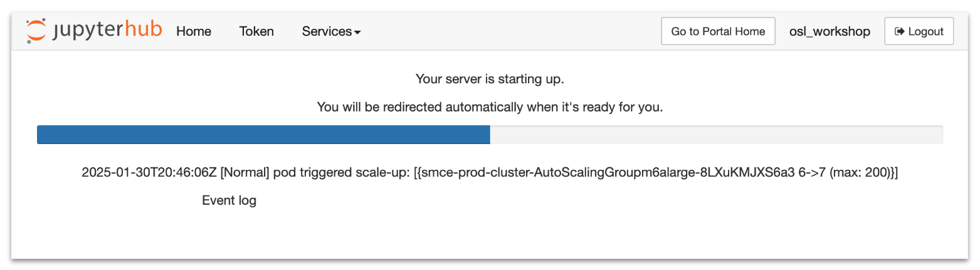Viewport: 980px width, 270px height.
Task: Click the caret arrow beside Services
Action: pyautogui.click(x=357, y=32)
